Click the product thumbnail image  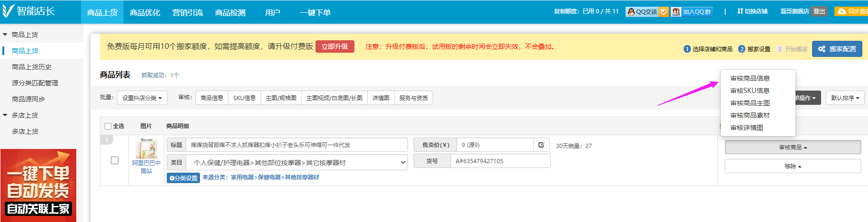pyautogui.click(x=146, y=149)
